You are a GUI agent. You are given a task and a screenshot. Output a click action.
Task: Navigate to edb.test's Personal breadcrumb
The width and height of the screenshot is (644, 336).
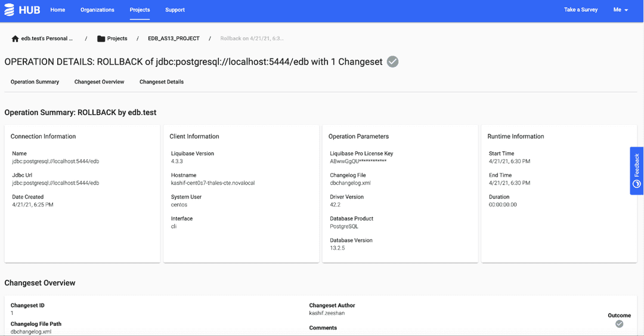[x=47, y=39]
